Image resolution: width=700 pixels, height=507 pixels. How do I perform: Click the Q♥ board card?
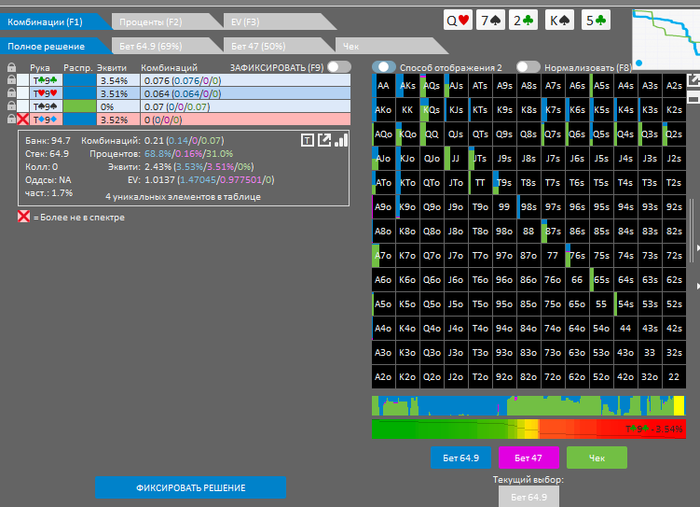(458, 21)
